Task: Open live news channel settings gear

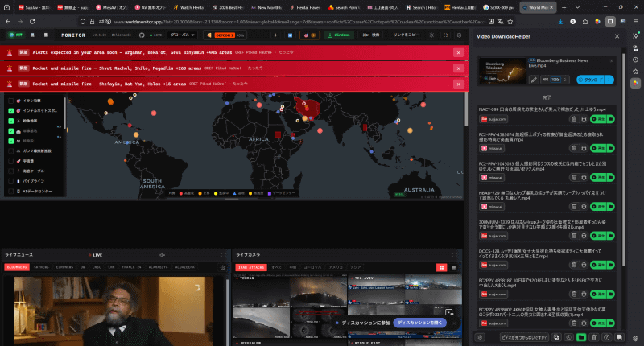Action: click(x=223, y=267)
